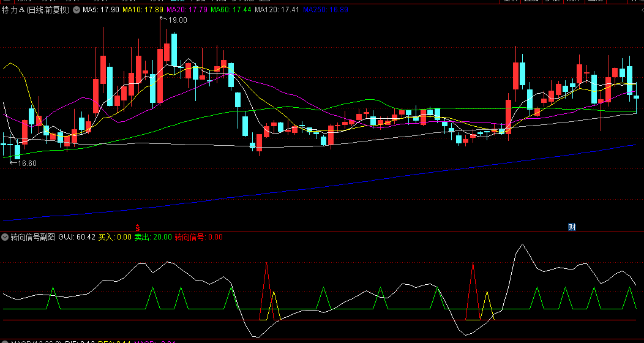Click the blue 财 financial marker icon

click(572, 227)
